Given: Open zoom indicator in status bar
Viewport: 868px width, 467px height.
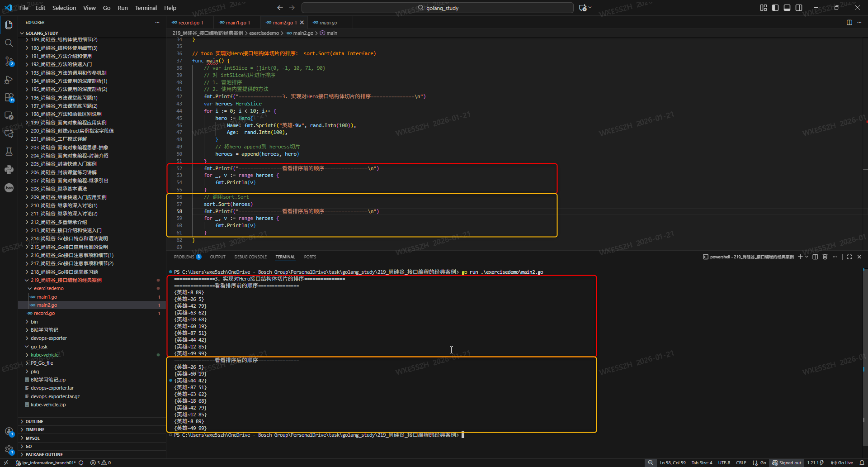Looking at the screenshot, I should 651,463.
